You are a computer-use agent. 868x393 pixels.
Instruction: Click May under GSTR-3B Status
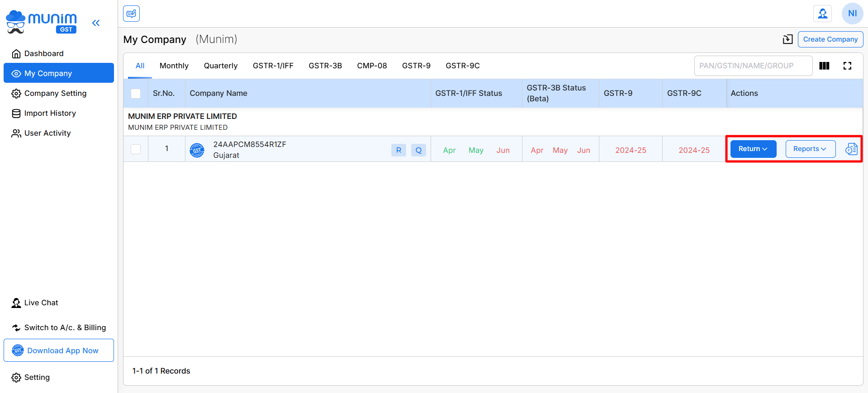tap(560, 150)
